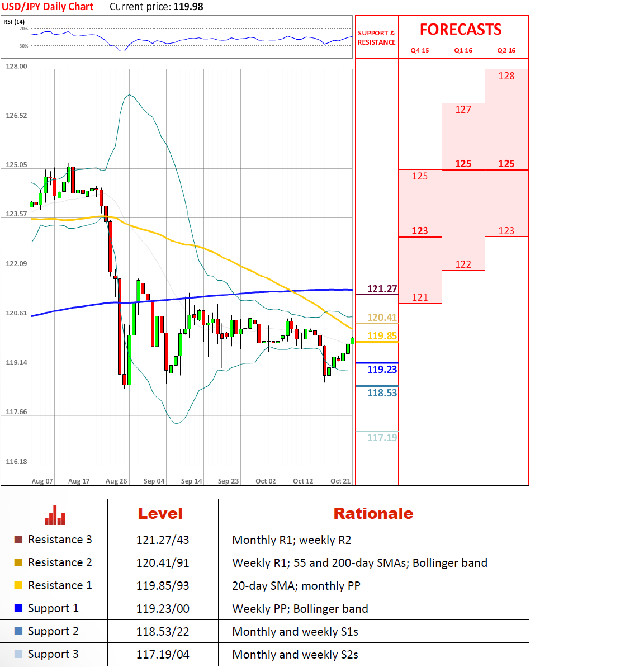Click the Sep 14 date axis label
The image size is (644, 667).
coord(191,481)
